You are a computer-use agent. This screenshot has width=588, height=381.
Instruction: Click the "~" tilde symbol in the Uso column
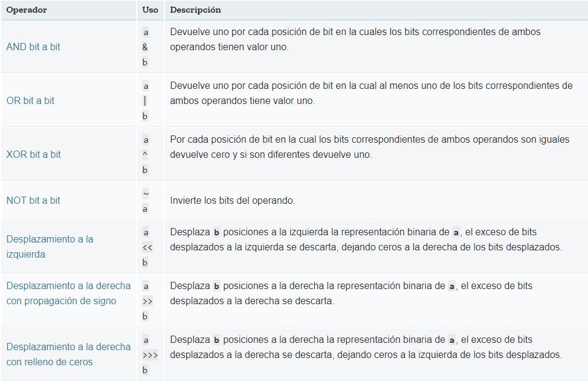pos(145,194)
